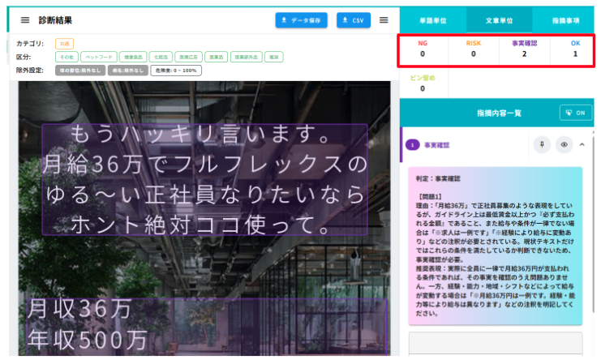Filter by the ピン留め count
601x364 pixels.
click(423, 84)
